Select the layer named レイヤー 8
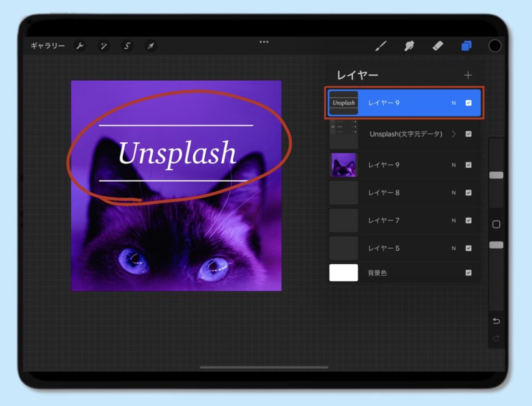The image size is (532, 406). (384, 193)
